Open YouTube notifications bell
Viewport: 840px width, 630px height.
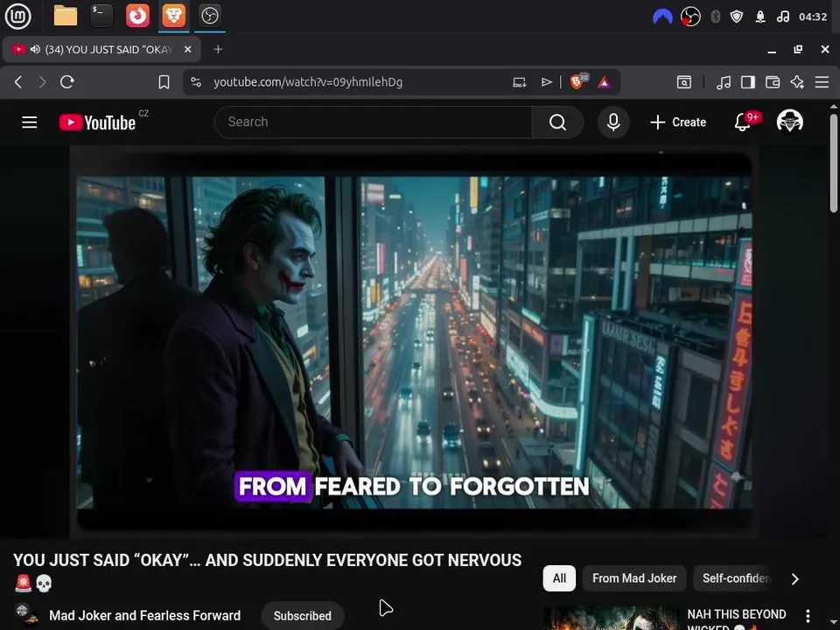click(743, 122)
